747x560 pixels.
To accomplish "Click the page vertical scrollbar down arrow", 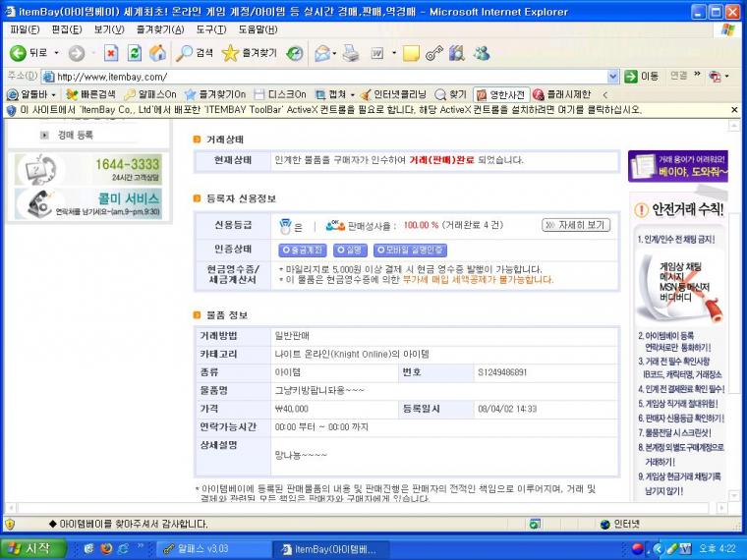I will (734, 496).
